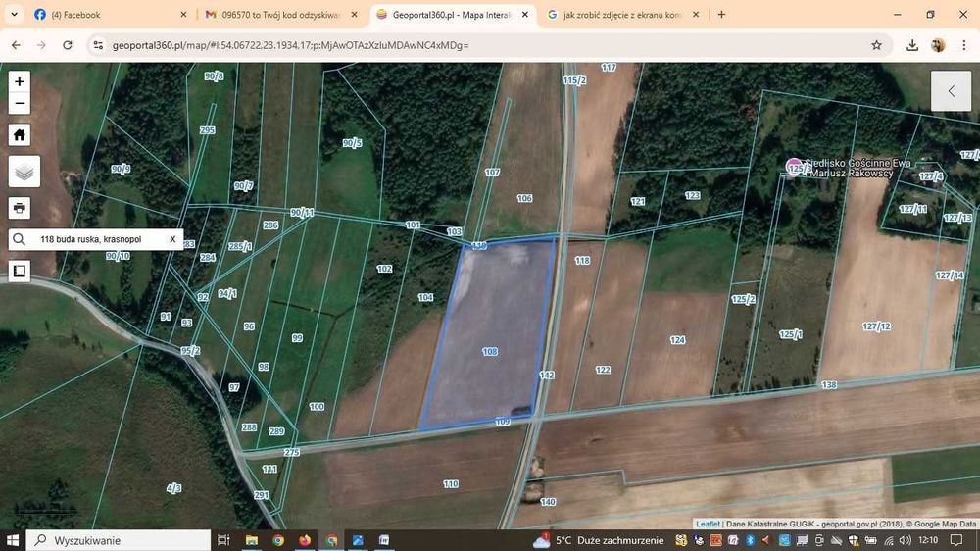Open the clock showing 12:10
This screenshot has height=551, width=980.
(928, 540)
